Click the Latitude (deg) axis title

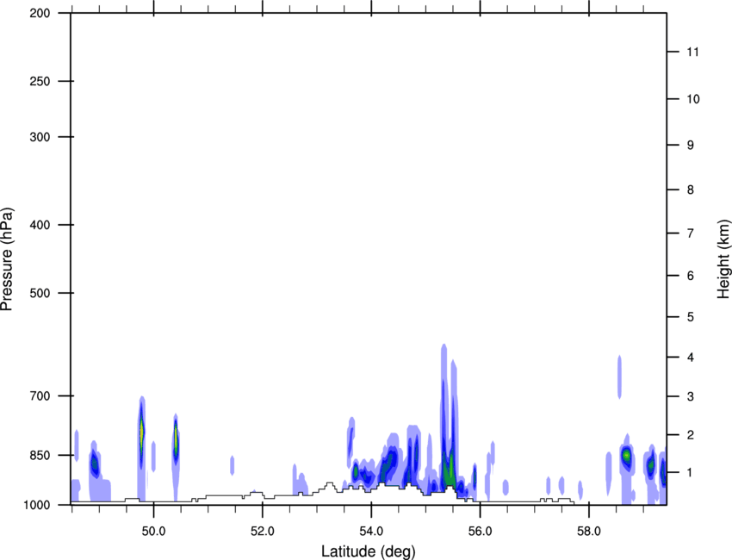[369, 551]
